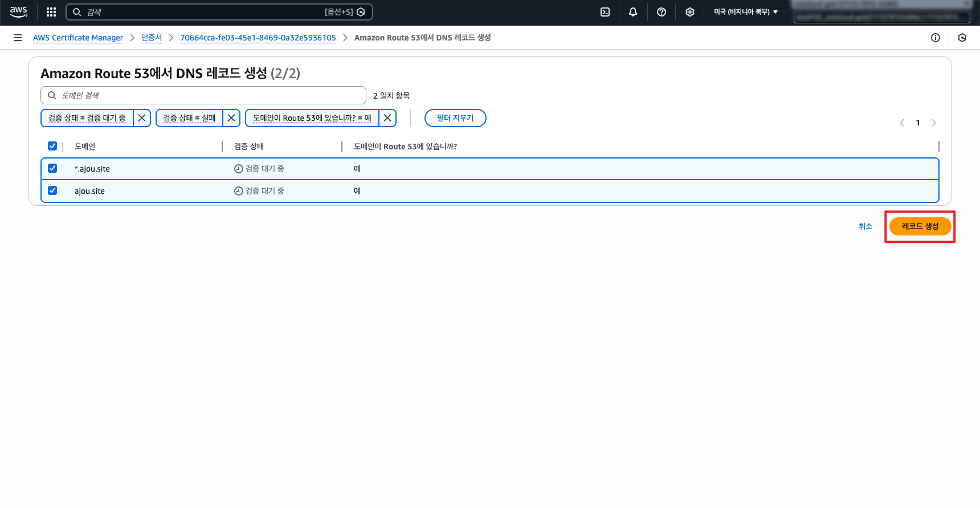Open the info panel icon
This screenshot has height=508, width=980.
click(x=936, y=38)
